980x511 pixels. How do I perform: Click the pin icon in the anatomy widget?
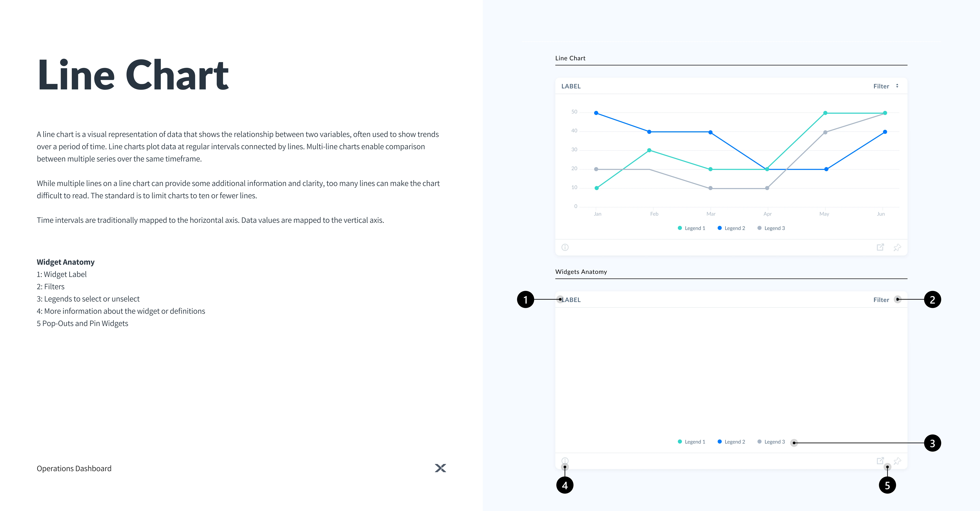pos(897,461)
